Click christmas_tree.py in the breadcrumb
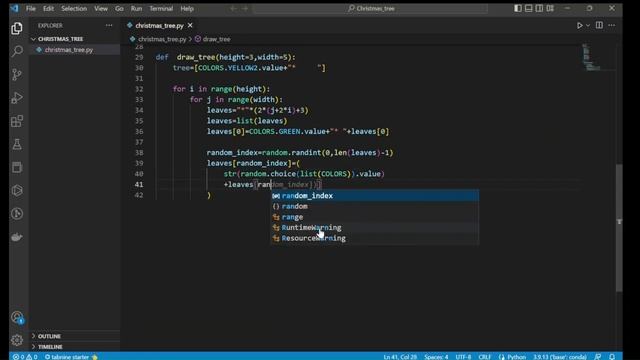 pyautogui.click(x=162, y=39)
